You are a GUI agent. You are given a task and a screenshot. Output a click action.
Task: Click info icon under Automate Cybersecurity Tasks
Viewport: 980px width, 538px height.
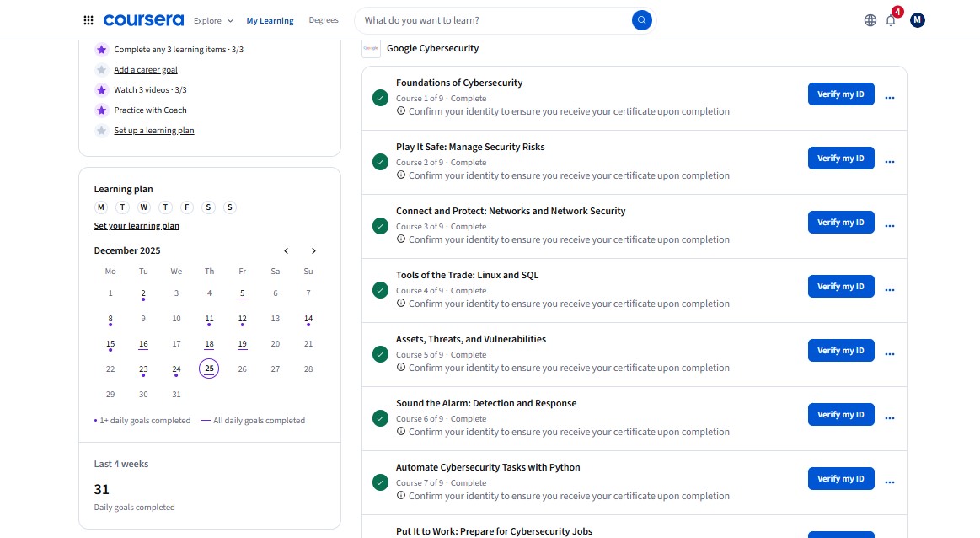(x=400, y=496)
